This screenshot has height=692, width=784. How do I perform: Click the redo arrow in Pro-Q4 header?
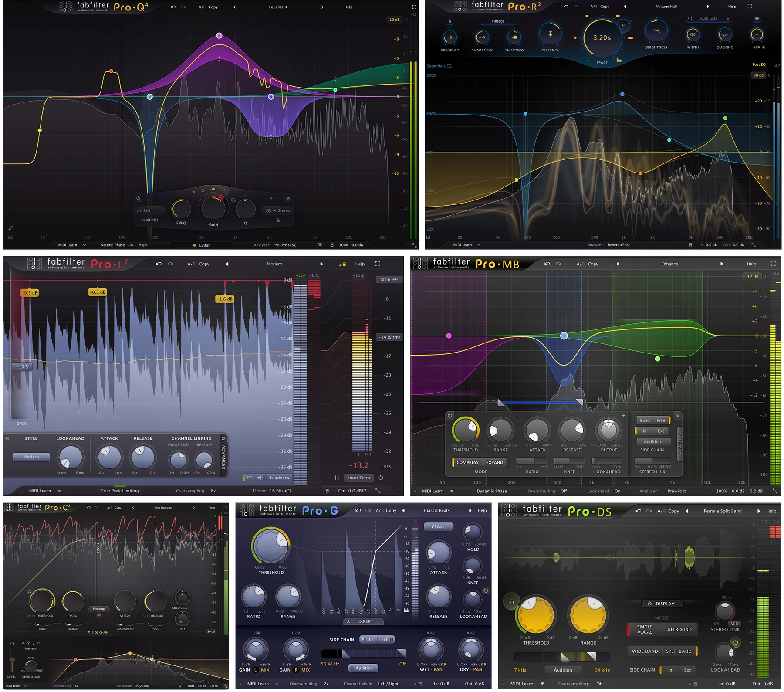183,7
